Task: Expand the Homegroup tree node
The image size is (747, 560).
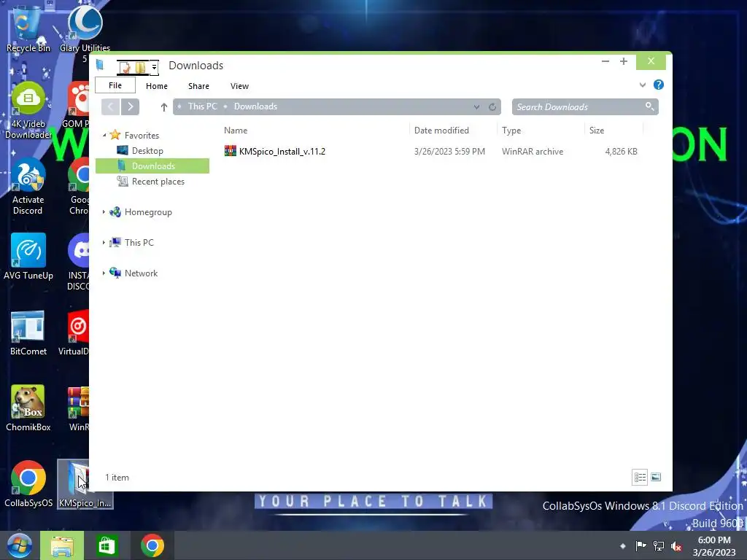Action: (104, 212)
